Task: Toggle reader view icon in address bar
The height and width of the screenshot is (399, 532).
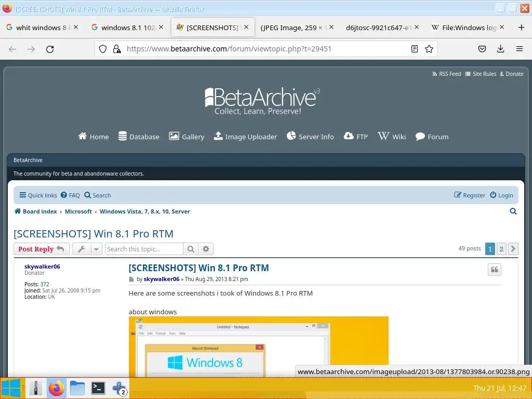Action: click(x=414, y=49)
